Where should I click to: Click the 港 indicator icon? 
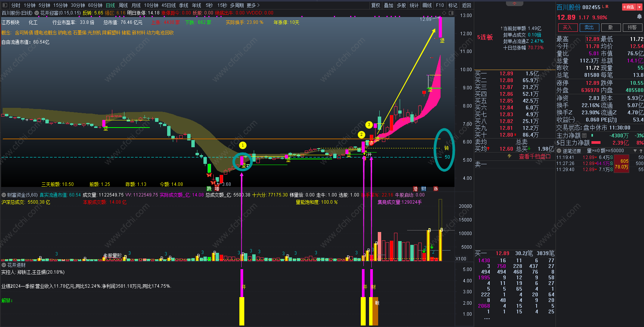[415, 188]
